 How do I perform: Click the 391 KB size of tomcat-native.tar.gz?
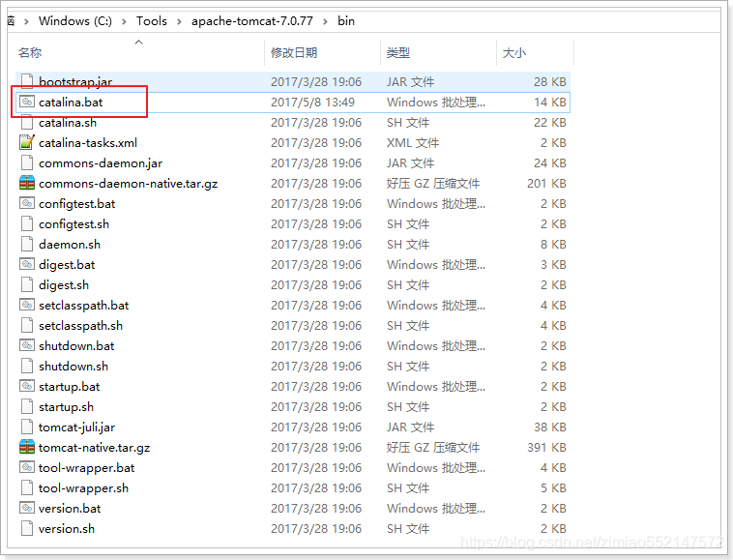pos(546,448)
